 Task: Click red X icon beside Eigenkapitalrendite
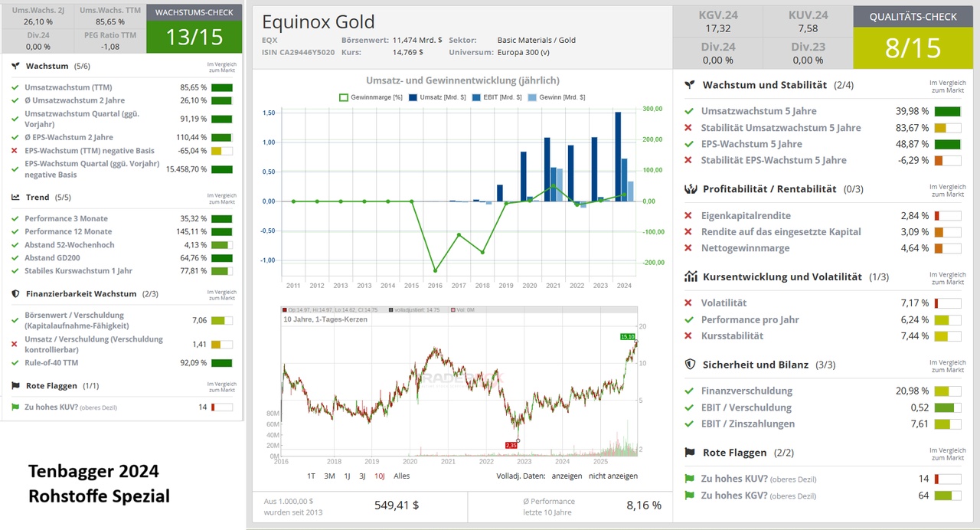[688, 216]
